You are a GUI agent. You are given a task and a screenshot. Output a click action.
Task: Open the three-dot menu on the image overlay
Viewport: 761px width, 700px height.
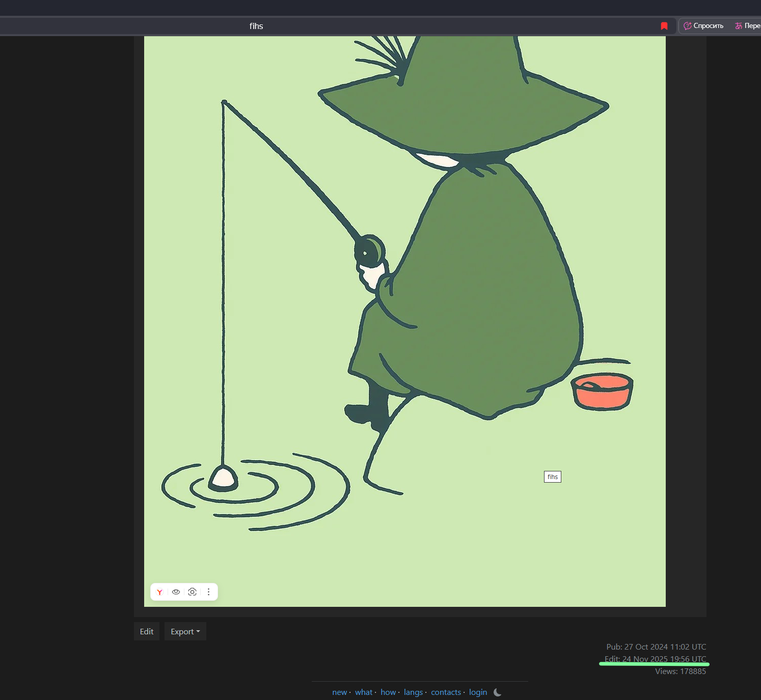[209, 592]
